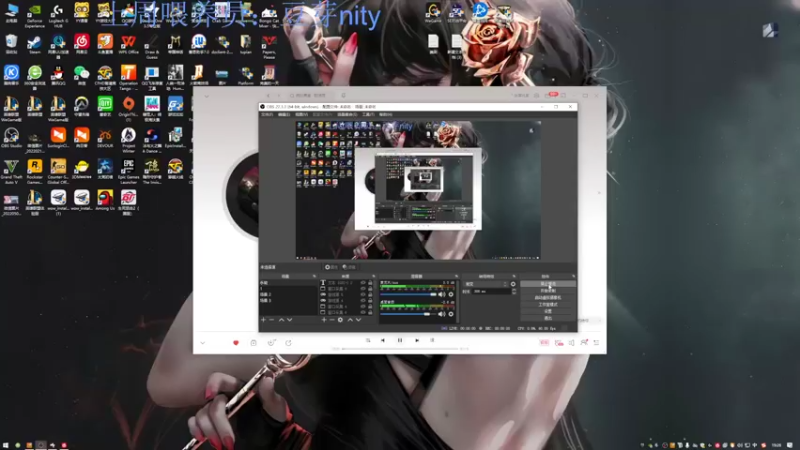This screenshot has height=450, width=800.
Task: Open Recycle Bin desktop icon
Action: pos(11,44)
